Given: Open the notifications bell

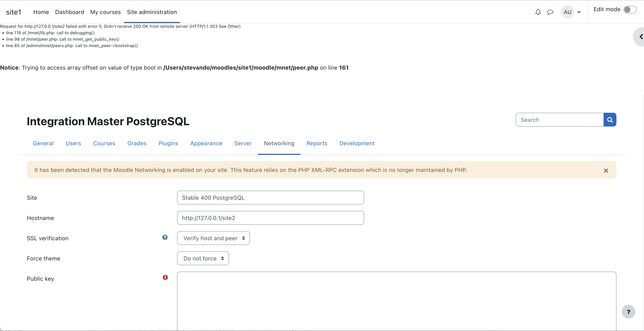Looking at the screenshot, I should (x=538, y=12).
